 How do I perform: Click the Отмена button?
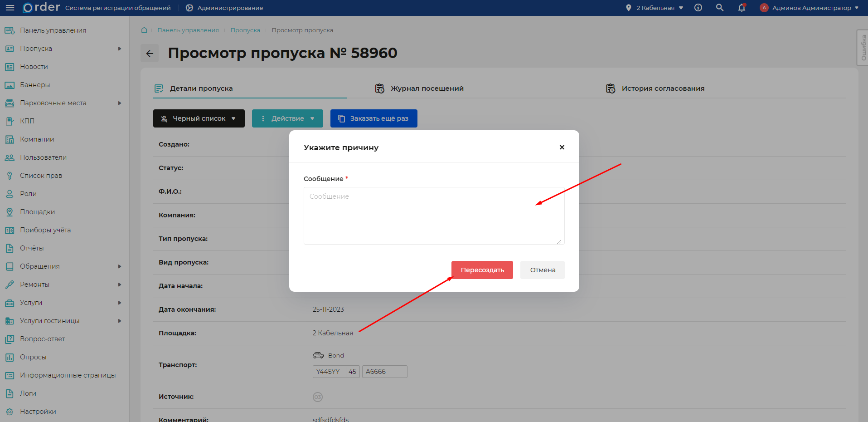pyautogui.click(x=542, y=270)
